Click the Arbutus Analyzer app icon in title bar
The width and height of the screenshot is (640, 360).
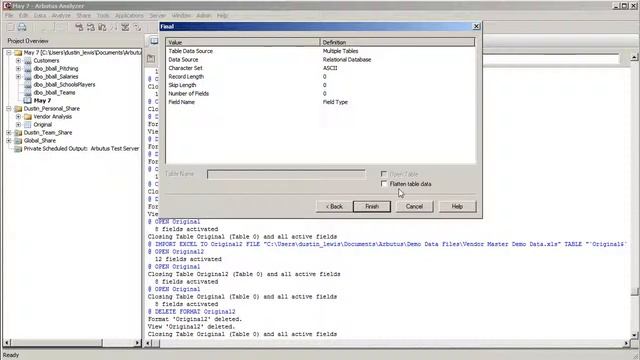7,6
